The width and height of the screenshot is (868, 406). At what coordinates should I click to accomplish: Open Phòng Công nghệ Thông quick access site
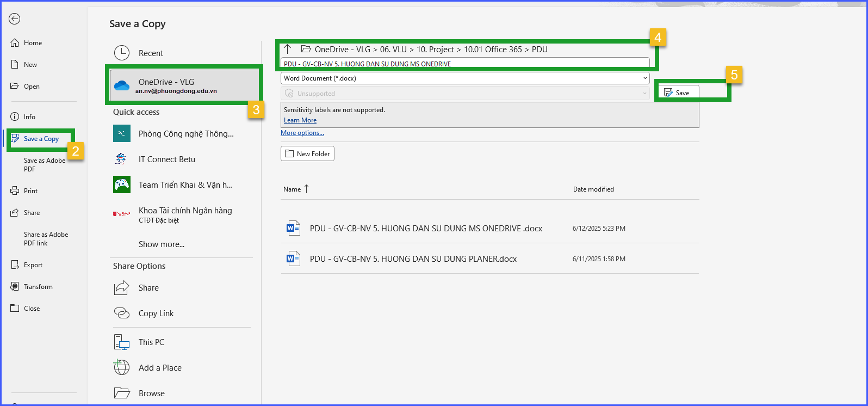185,134
